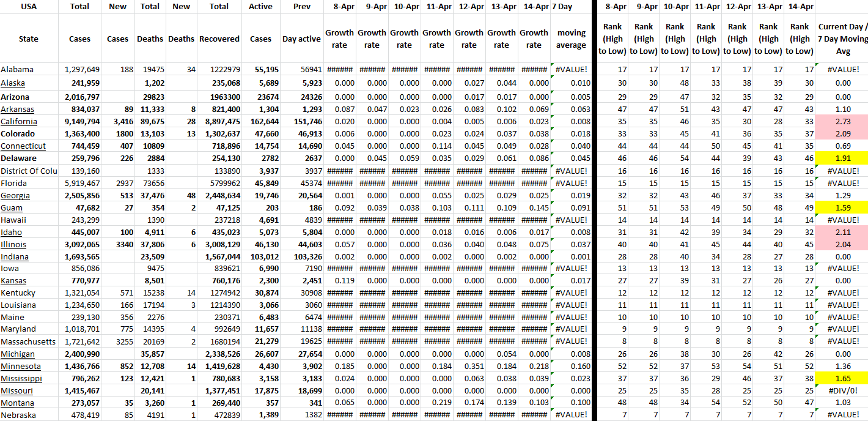This screenshot has height=421, width=868.
Task: Select the pink cell showing 2.73
Action: 842,122
